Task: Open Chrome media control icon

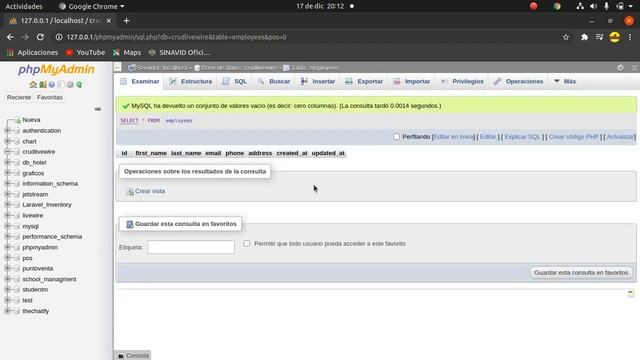Action: [x=599, y=37]
